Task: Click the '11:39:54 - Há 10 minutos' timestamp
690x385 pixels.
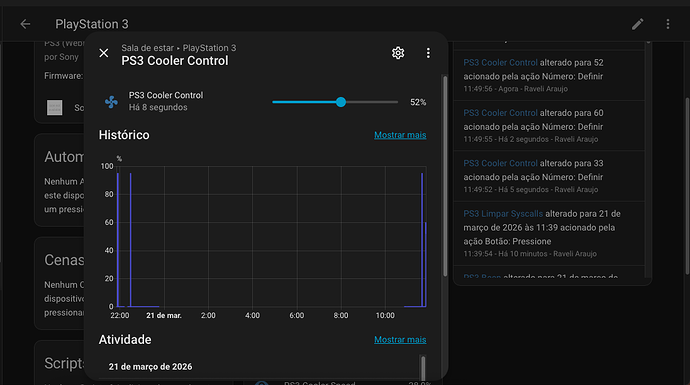Action: 530,254
